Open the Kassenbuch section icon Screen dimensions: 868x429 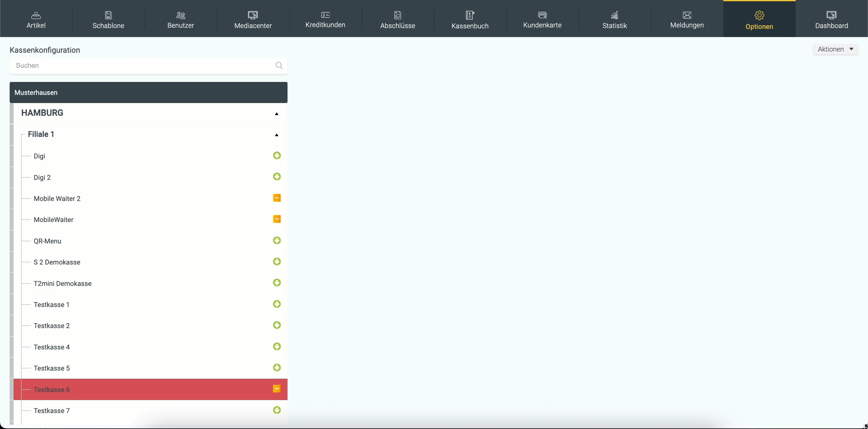pyautogui.click(x=470, y=15)
